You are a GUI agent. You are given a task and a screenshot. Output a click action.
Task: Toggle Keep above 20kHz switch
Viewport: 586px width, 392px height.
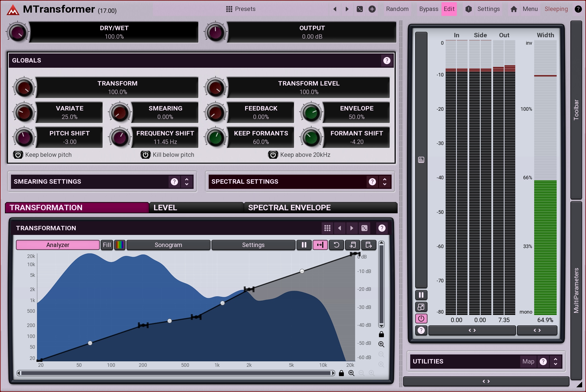pos(273,155)
